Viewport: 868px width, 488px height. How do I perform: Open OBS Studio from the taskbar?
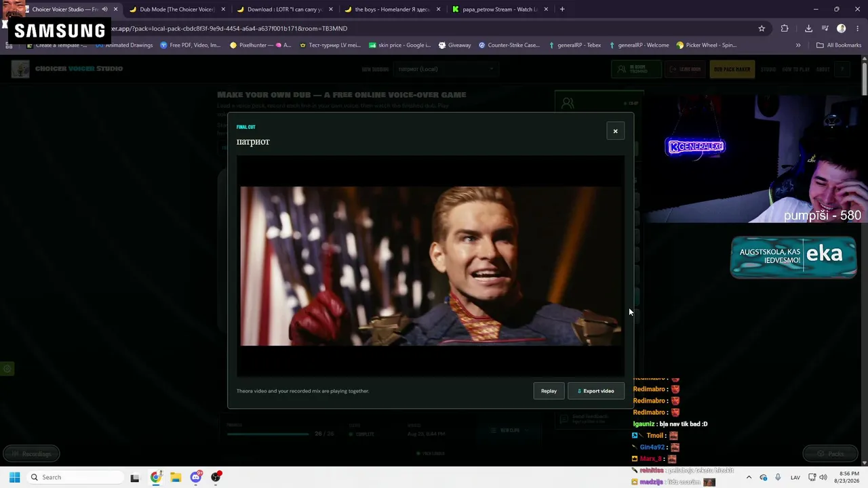216,477
